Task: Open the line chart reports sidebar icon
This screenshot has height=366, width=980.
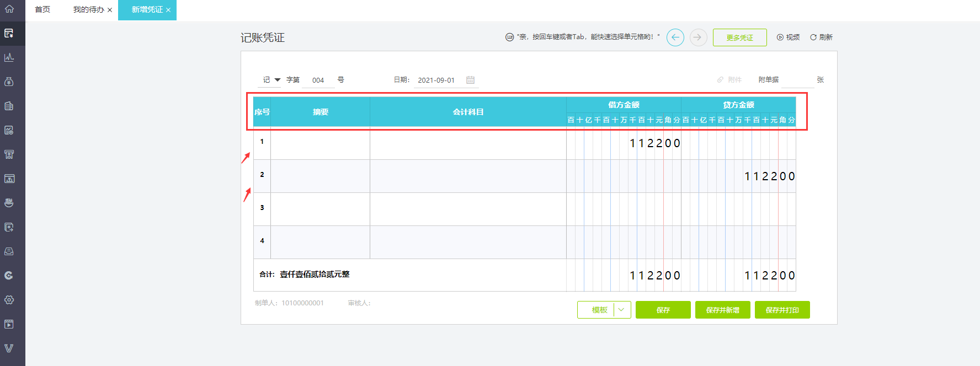Action: 9,57
